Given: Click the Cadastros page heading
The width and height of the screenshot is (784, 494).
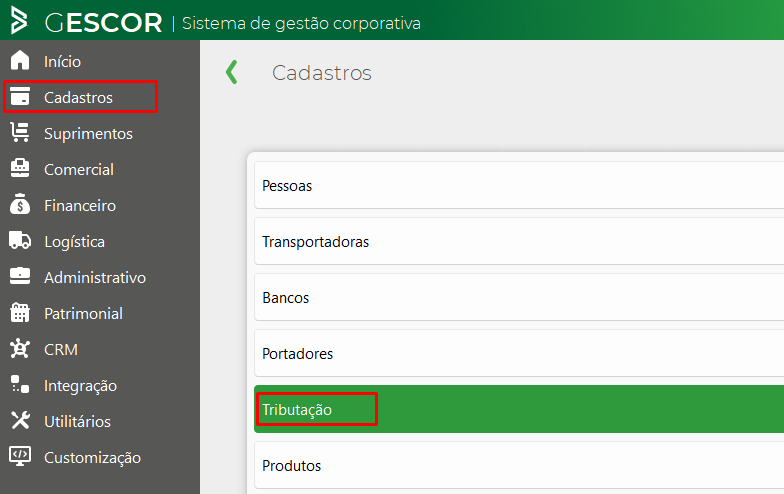Looking at the screenshot, I should (x=322, y=73).
